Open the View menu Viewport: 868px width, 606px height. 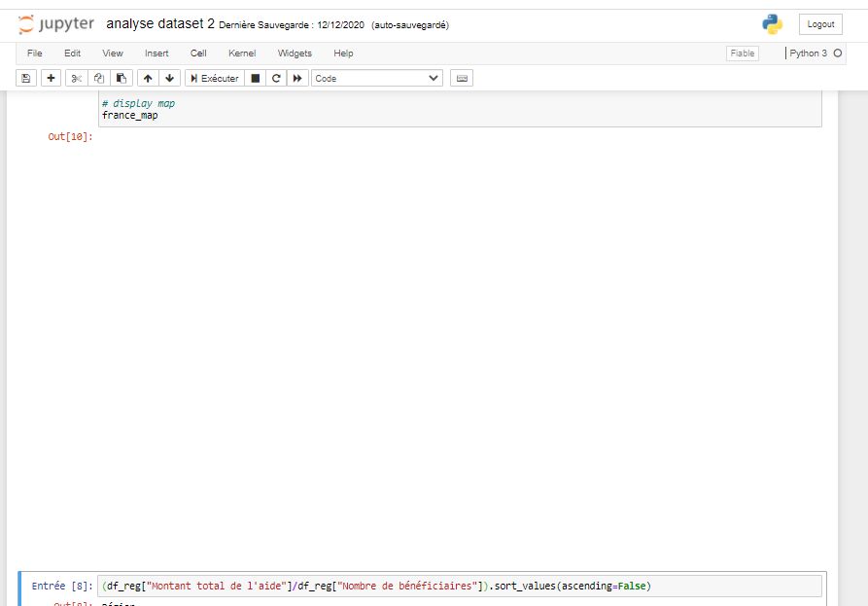[113, 53]
